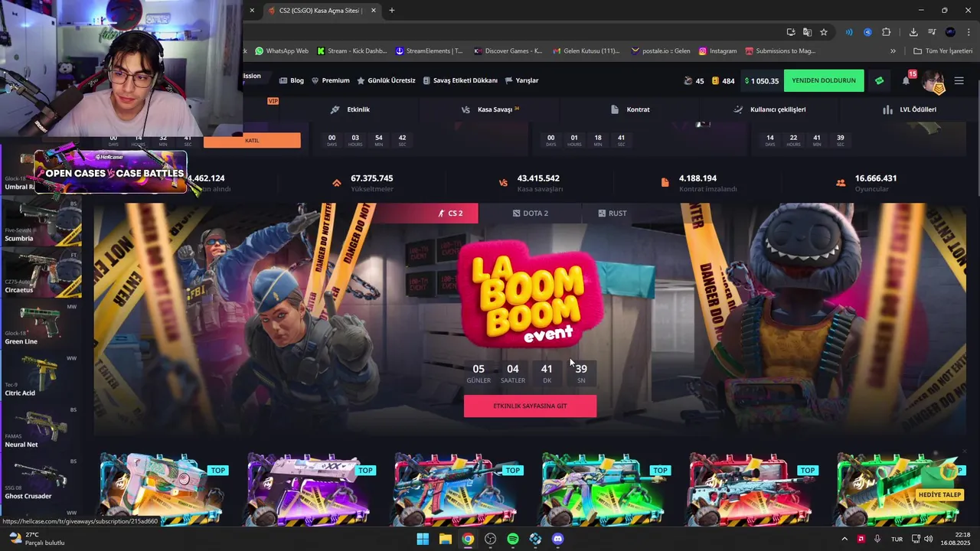Viewport: 980px width, 551px height.
Task: Open Stream - Kick Dashboard bookmark
Action: click(x=351, y=51)
